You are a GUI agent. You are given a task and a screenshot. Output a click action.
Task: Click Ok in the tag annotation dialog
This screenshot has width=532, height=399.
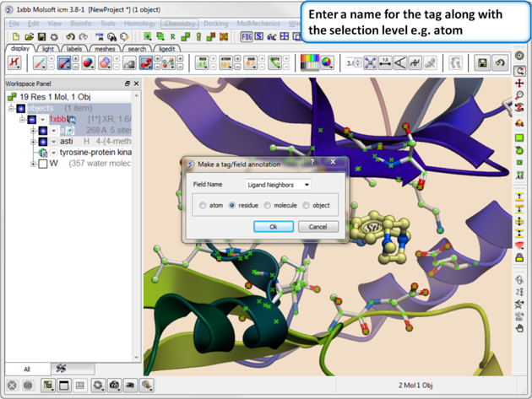(x=273, y=226)
